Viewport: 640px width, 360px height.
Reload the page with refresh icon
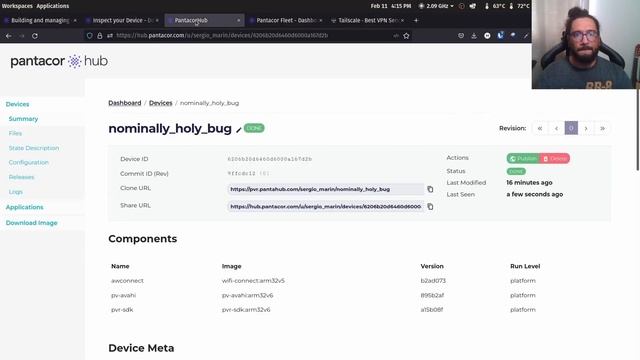click(35, 36)
